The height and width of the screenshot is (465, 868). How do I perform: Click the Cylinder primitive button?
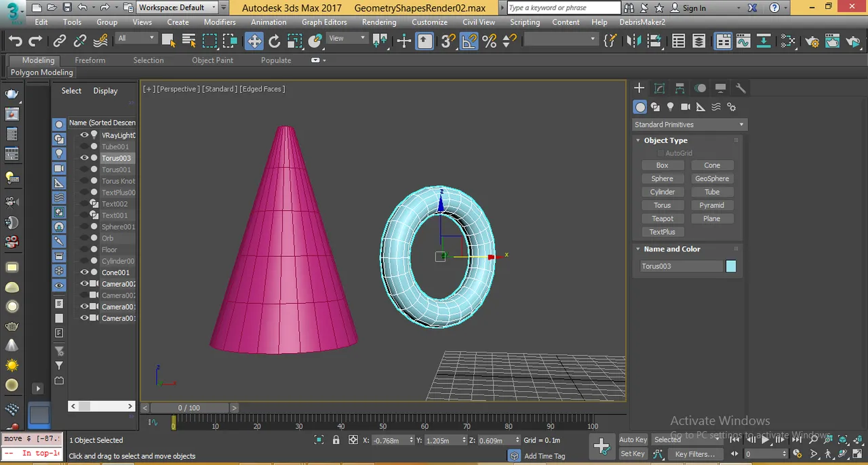[x=663, y=192]
